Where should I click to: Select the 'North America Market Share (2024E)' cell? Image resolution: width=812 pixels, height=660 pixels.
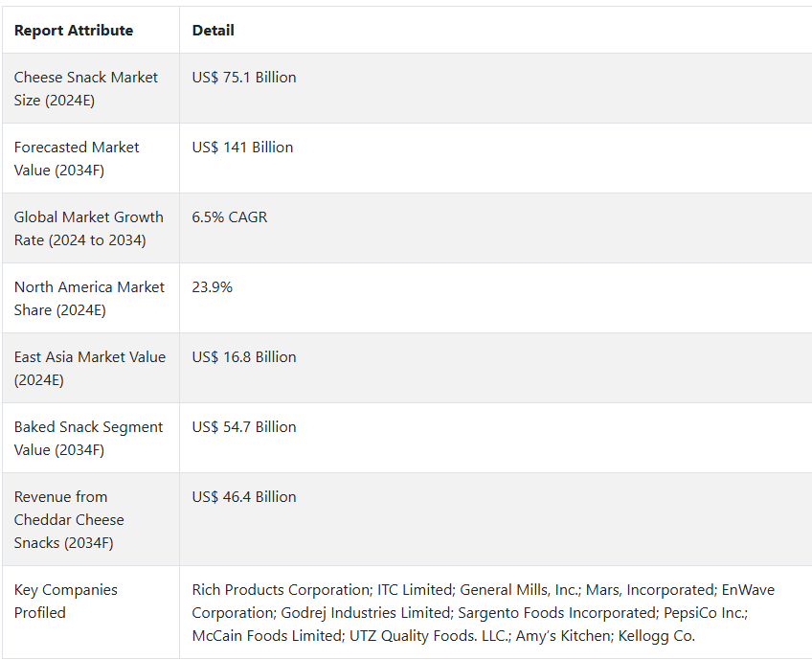[x=89, y=299]
